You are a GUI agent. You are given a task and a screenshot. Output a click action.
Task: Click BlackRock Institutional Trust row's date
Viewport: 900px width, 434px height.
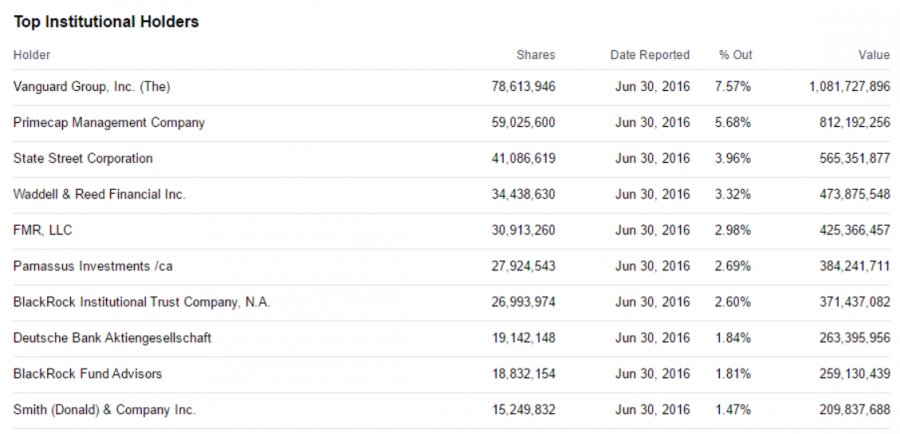(653, 302)
